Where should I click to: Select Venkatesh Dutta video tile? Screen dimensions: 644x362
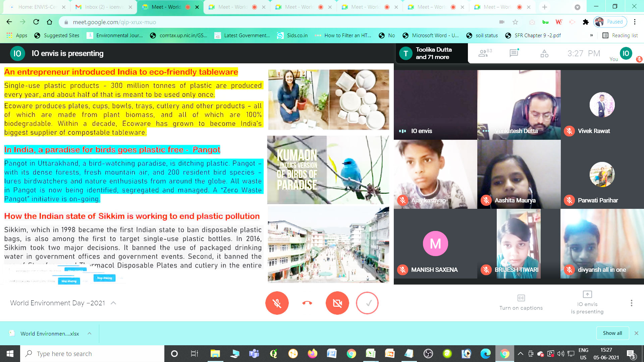[519, 105]
